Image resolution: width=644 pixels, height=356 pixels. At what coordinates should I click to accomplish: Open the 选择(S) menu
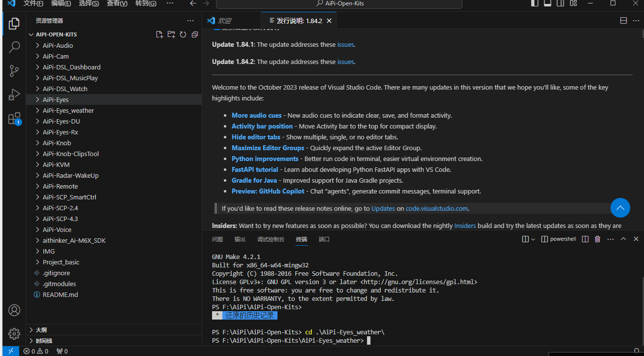tap(89, 3)
